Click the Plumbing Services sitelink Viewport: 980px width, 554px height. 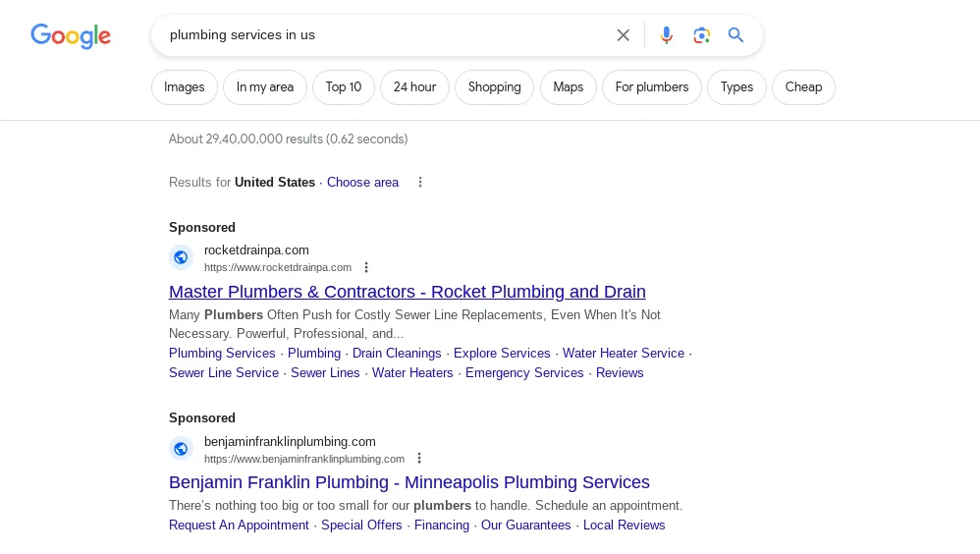(x=222, y=354)
